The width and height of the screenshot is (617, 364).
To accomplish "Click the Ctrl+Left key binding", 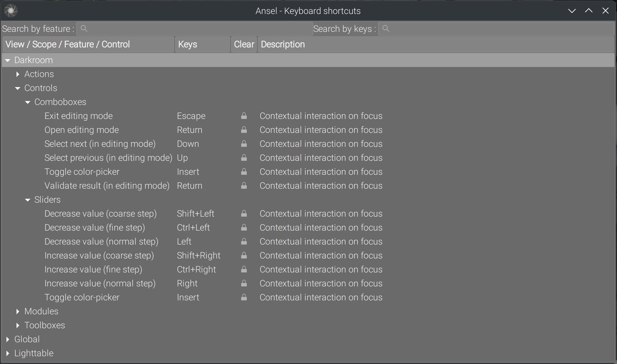I will (x=193, y=228).
